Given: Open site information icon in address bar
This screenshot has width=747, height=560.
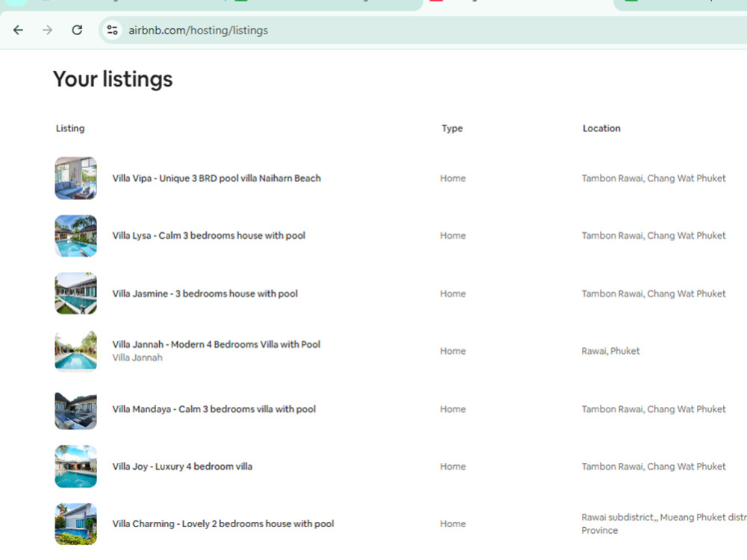Looking at the screenshot, I should 113,31.
